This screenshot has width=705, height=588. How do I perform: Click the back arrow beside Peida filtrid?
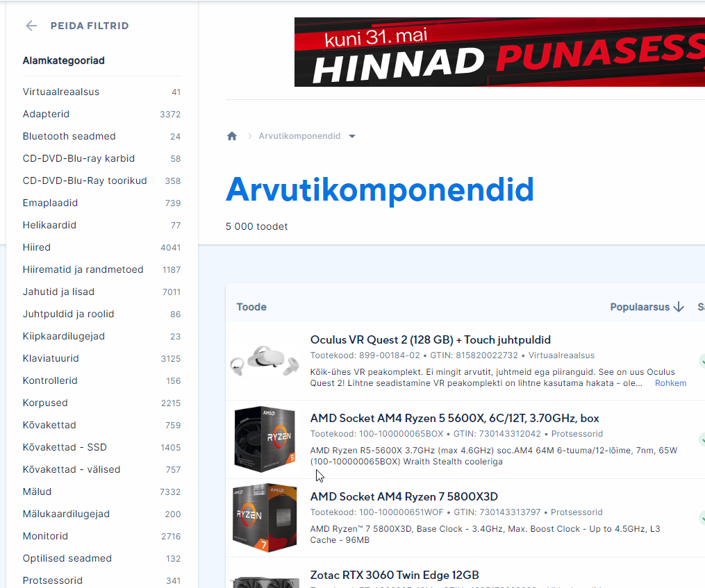31,26
